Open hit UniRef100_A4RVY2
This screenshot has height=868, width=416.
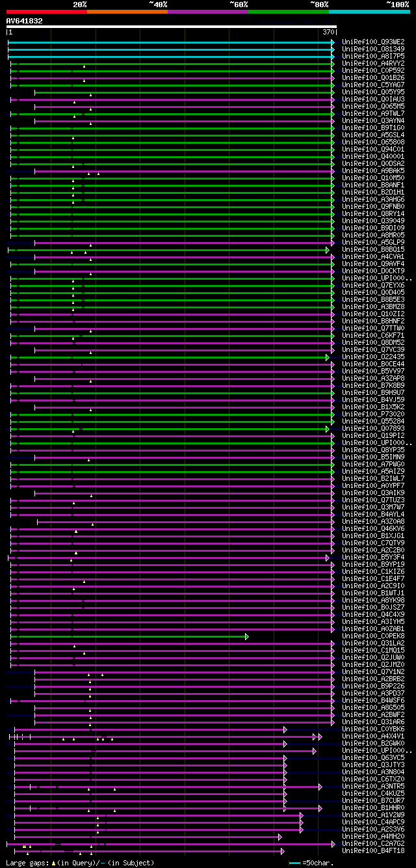[373, 64]
